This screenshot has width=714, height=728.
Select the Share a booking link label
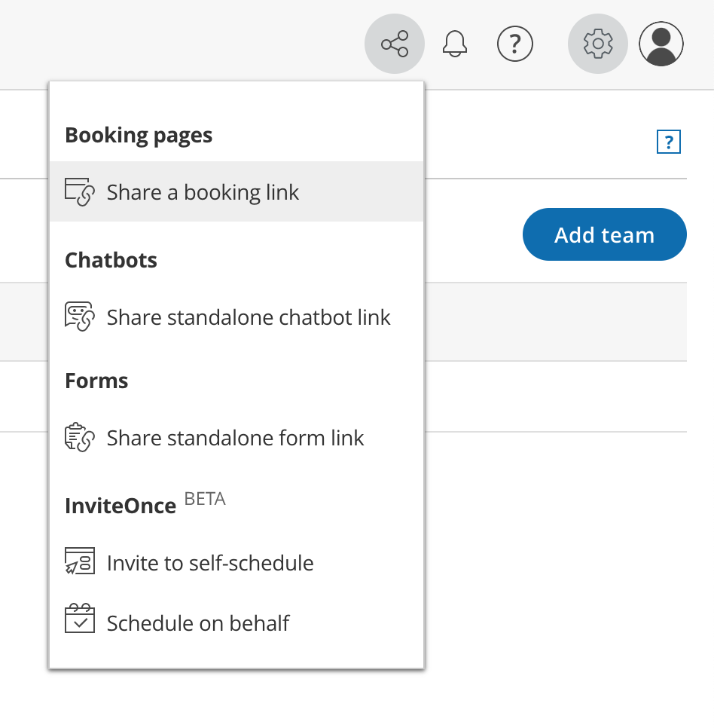point(203,192)
